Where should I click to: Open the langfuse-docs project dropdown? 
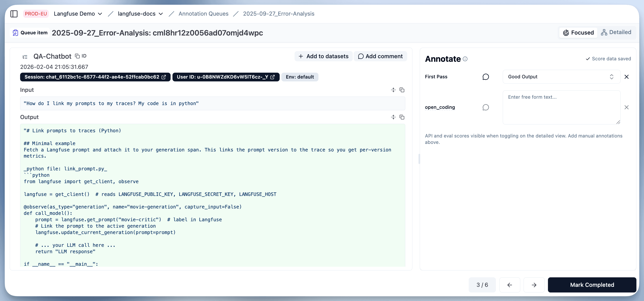coord(140,14)
